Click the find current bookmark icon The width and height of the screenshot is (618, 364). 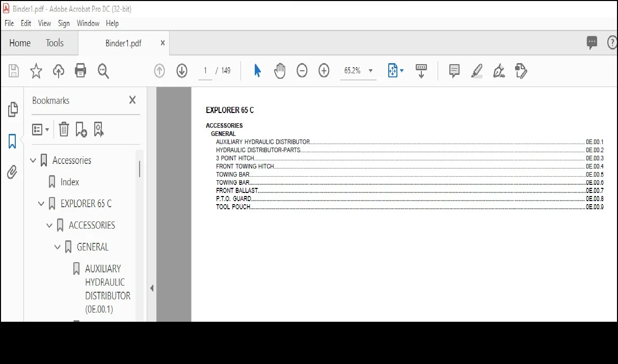(x=99, y=129)
